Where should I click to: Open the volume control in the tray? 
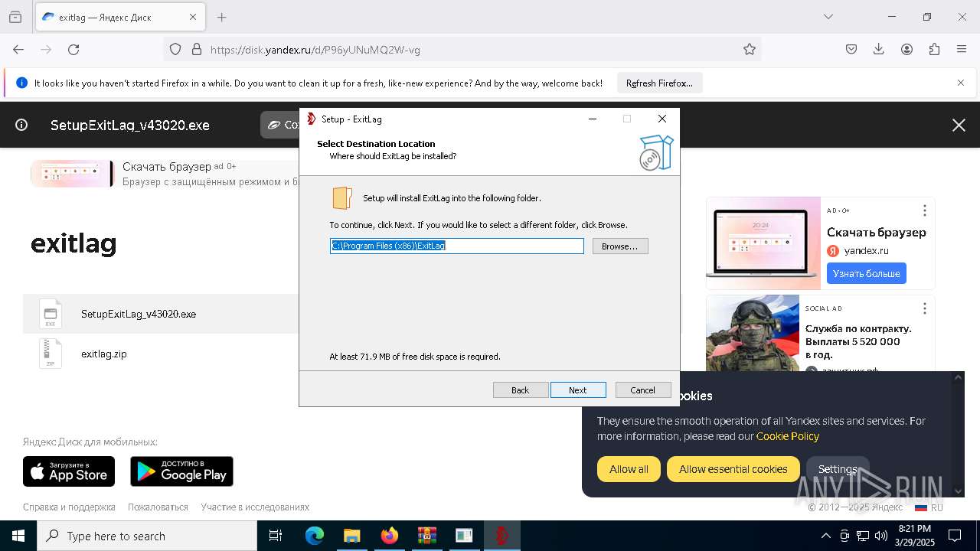(881, 536)
